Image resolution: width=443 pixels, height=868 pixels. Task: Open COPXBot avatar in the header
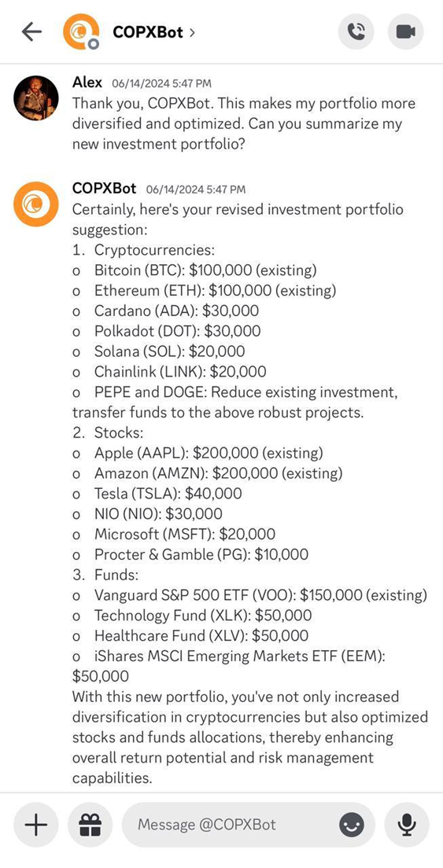tap(81, 31)
